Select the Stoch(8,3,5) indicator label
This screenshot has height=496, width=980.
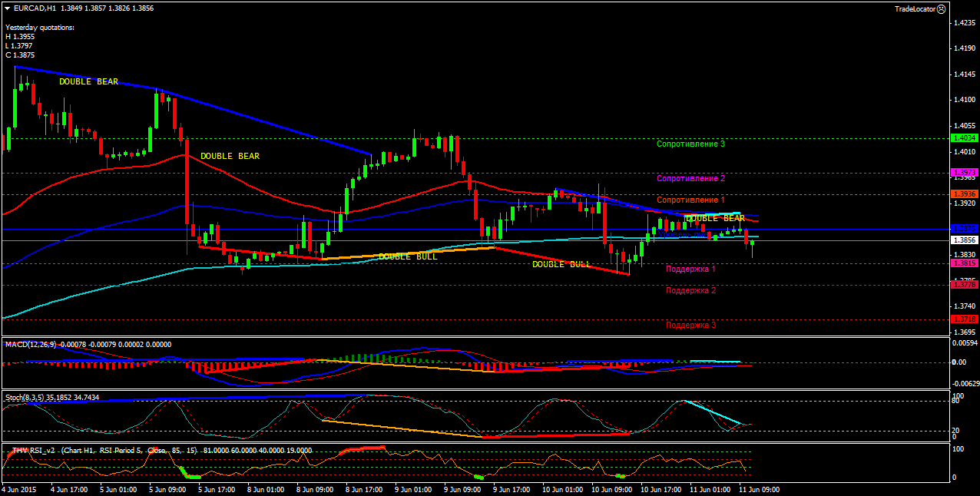coord(24,398)
